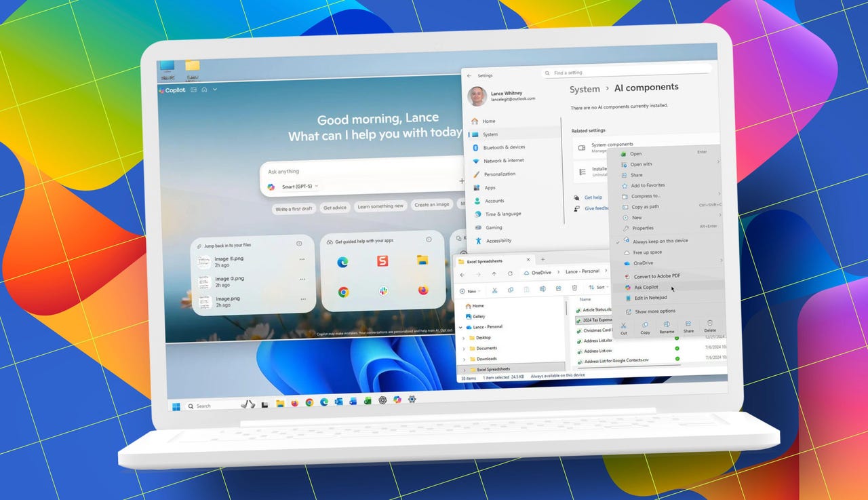Open the Sort dropdown in File Explorer

pyautogui.click(x=599, y=288)
